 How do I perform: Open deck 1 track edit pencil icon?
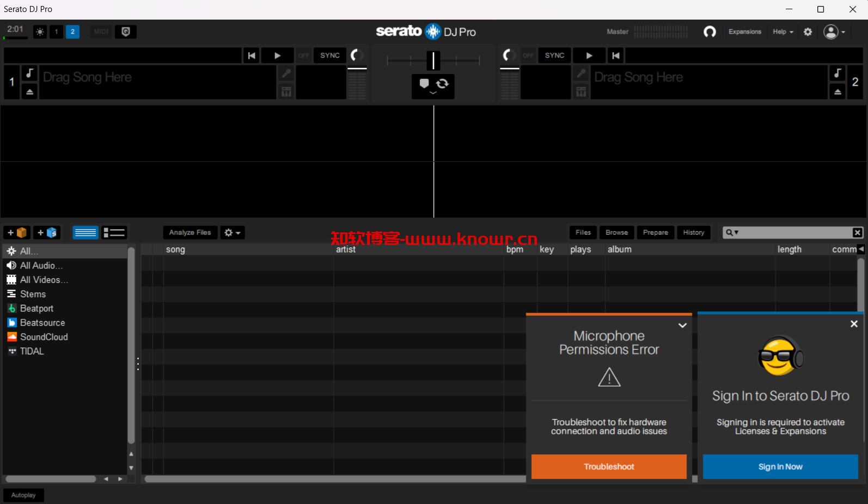point(286,73)
